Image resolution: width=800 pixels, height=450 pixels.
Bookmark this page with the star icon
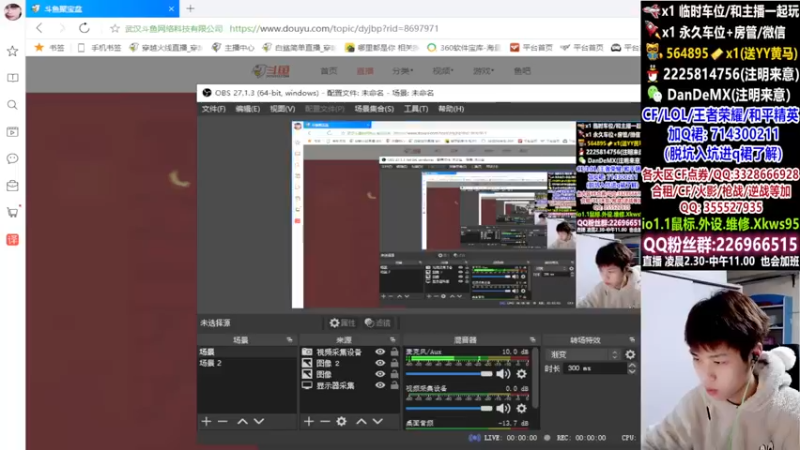(x=115, y=29)
